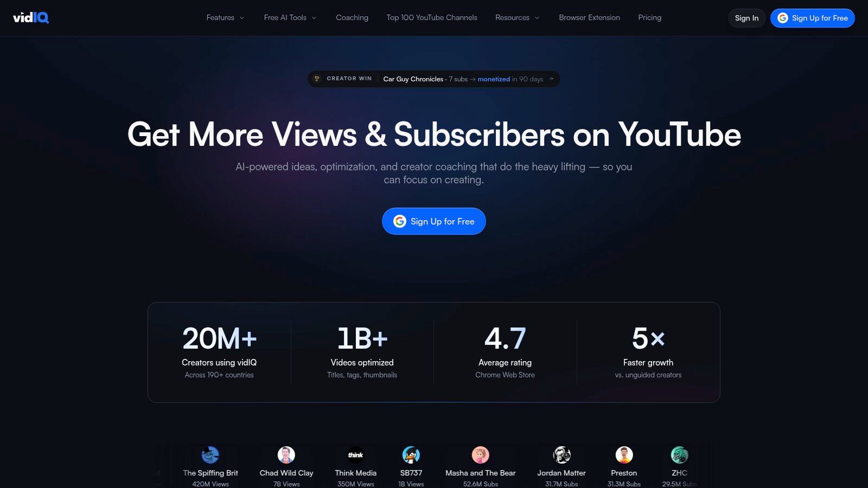Viewport: 868px width, 488px height.
Task: Click the 'CREATOR WIN' badge label
Action: pos(349,79)
